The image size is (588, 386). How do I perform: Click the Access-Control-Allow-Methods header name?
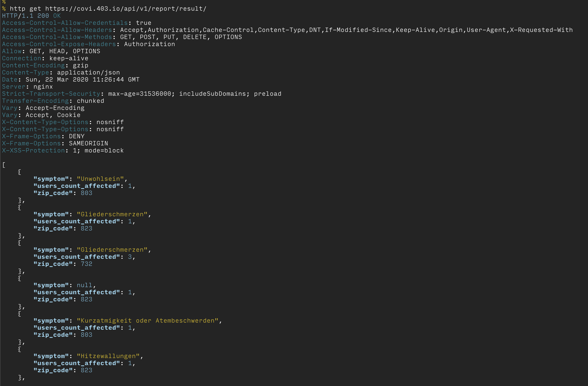tap(57, 37)
